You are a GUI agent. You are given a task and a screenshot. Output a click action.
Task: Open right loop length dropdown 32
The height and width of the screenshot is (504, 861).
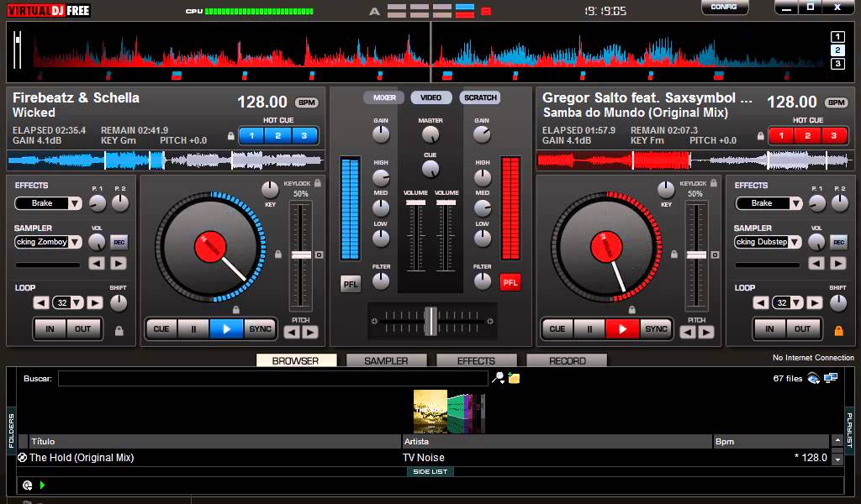(787, 302)
